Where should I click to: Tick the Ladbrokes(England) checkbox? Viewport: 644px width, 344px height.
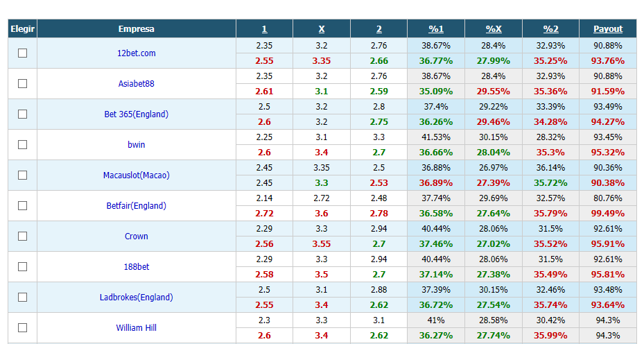(23, 297)
